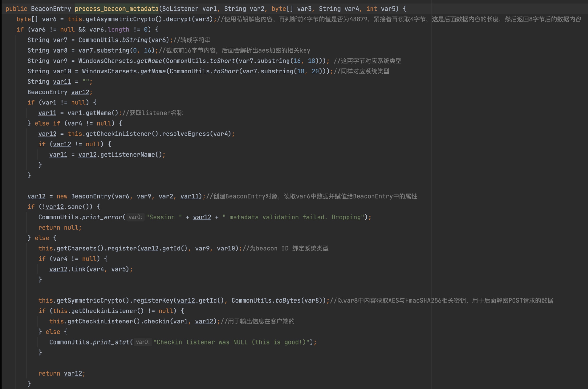Click the var8 variable declaration
Image resolution: width=588 pixels, height=389 pixels.
60,50
